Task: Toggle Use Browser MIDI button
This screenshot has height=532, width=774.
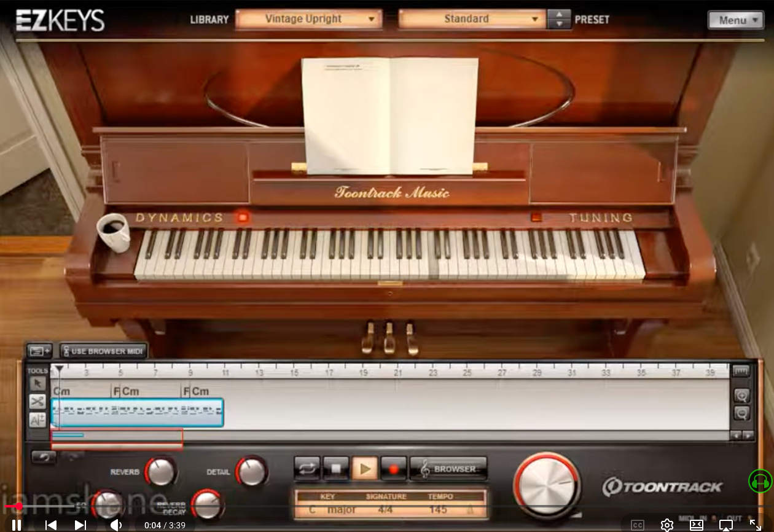Action: tap(103, 351)
